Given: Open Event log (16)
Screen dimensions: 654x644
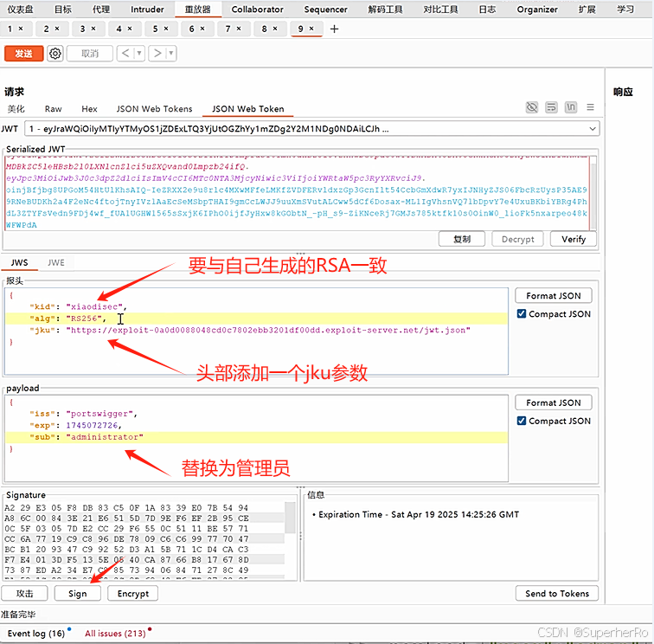Looking at the screenshot, I should coord(35,633).
